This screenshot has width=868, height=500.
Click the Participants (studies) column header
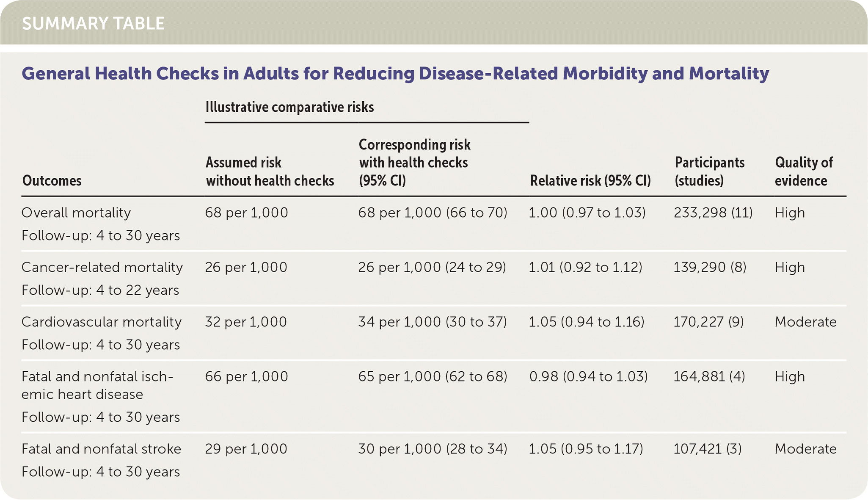(x=709, y=171)
